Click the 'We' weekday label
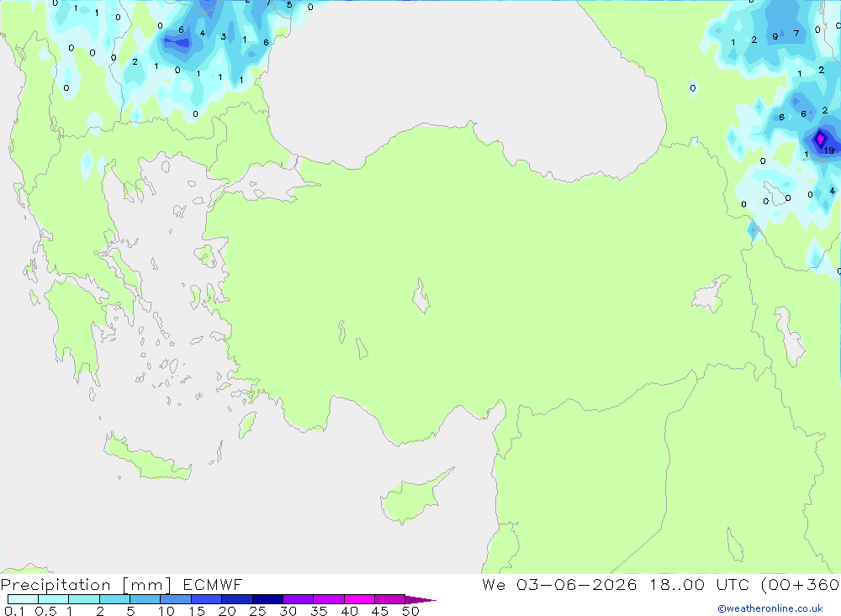This screenshot has height=616, width=841. [494, 584]
